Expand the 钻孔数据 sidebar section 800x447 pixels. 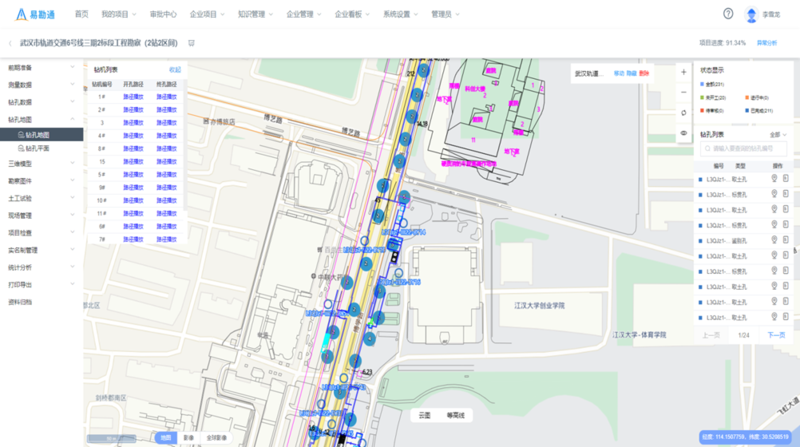tap(41, 102)
